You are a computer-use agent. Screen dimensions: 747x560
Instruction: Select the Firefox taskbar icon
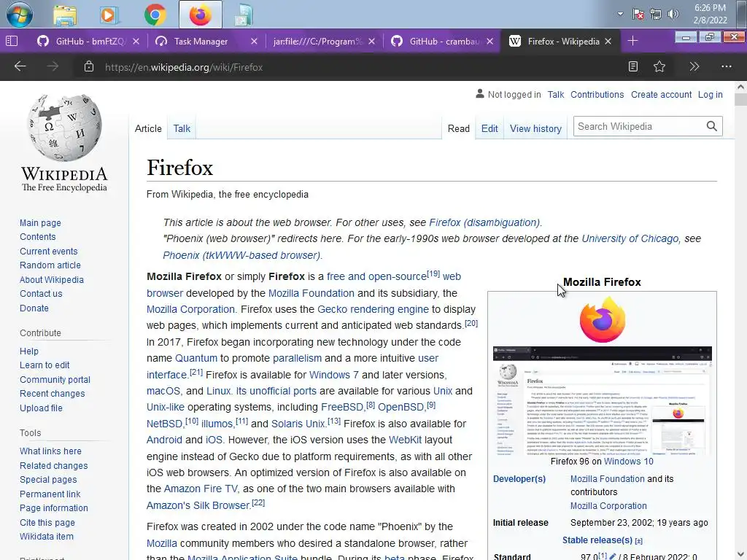(x=200, y=15)
